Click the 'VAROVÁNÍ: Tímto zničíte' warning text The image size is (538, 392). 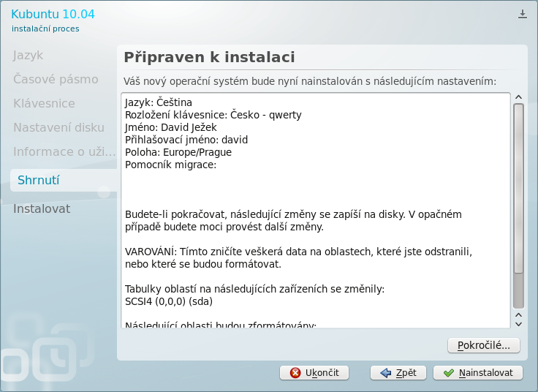click(x=298, y=257)
